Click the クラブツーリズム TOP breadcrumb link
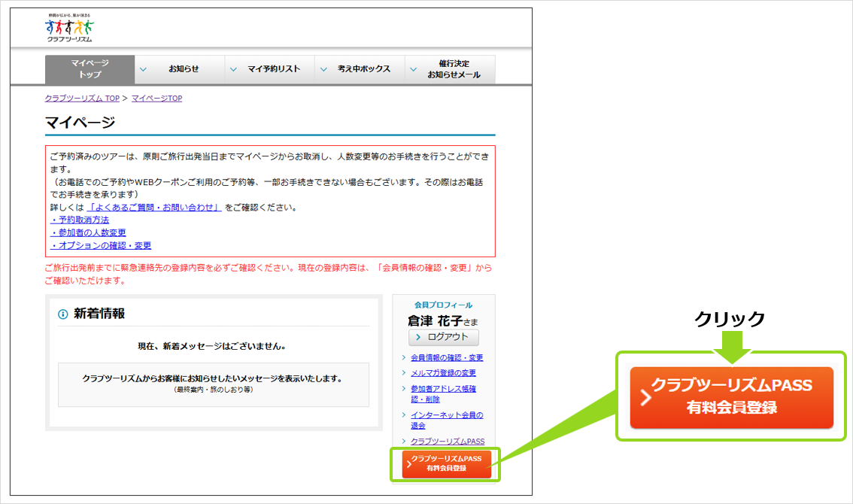This screenshot has height=504, width=853. pos(82,99)
